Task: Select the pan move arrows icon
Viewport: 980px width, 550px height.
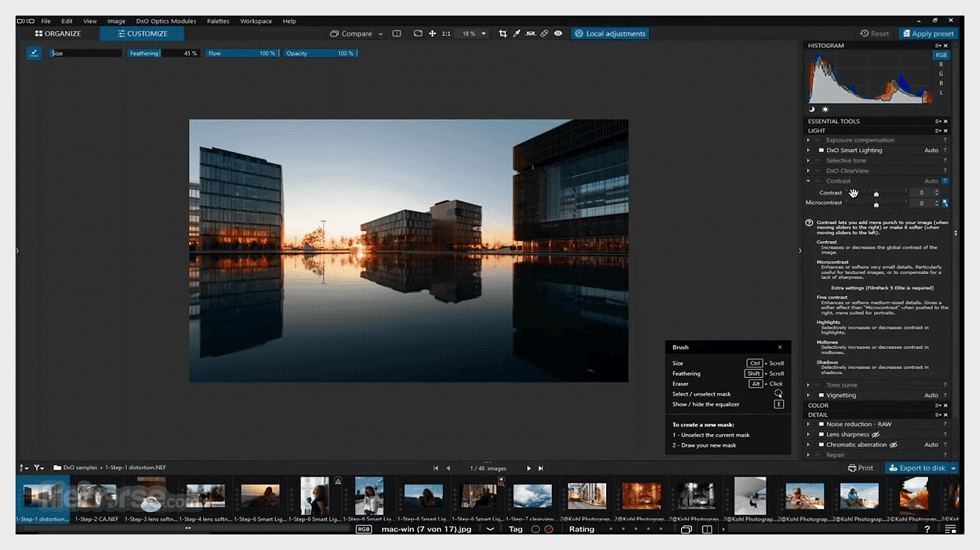Action: tap(433, 33)
